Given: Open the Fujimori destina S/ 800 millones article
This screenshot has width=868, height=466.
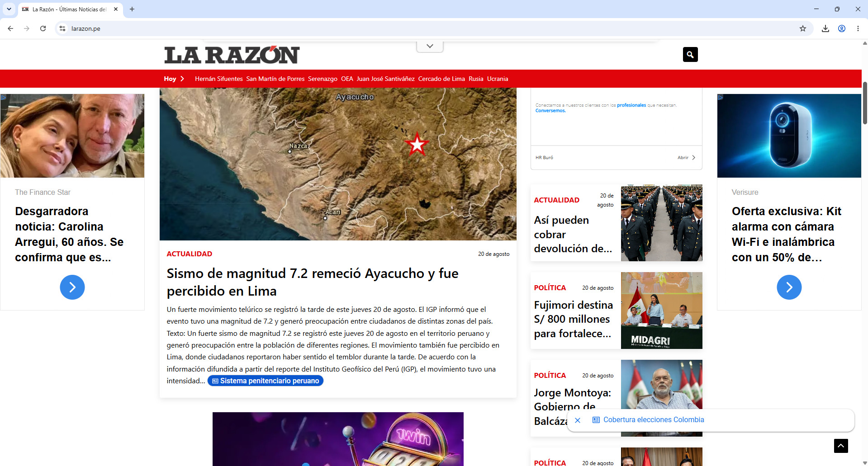Looking at the screenshot, I should (574, 319).
